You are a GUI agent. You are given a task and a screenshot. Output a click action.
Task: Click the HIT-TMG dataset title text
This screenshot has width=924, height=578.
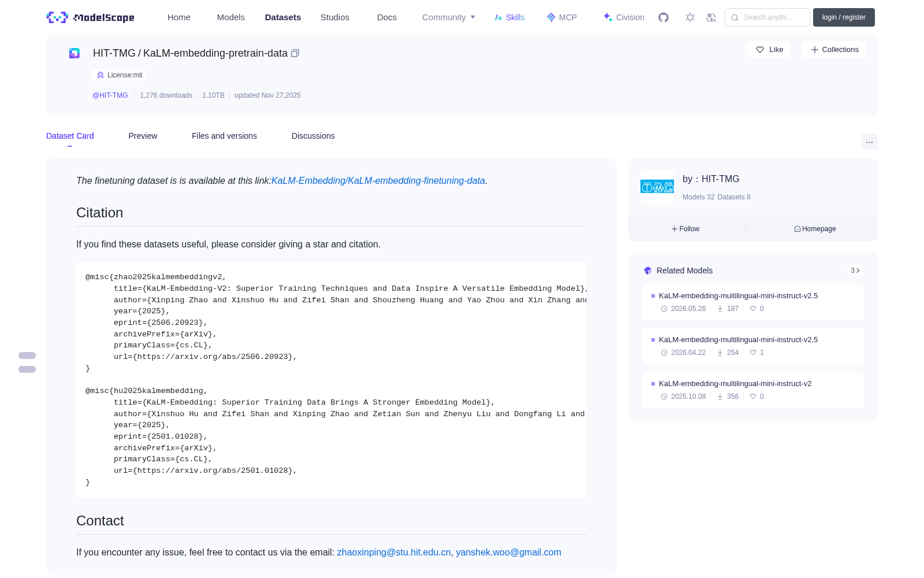point(190,53)
